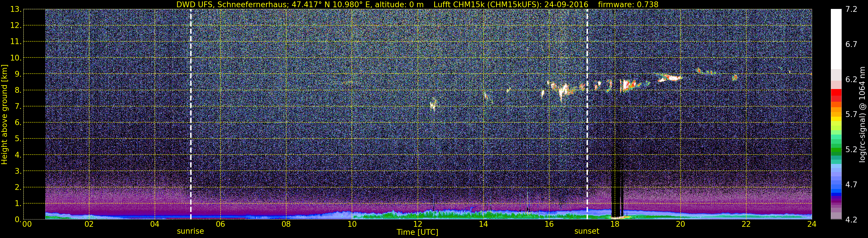Click the 'sunset' label below the axis
The height and width of the screenshot is (238, 868).
587,231
